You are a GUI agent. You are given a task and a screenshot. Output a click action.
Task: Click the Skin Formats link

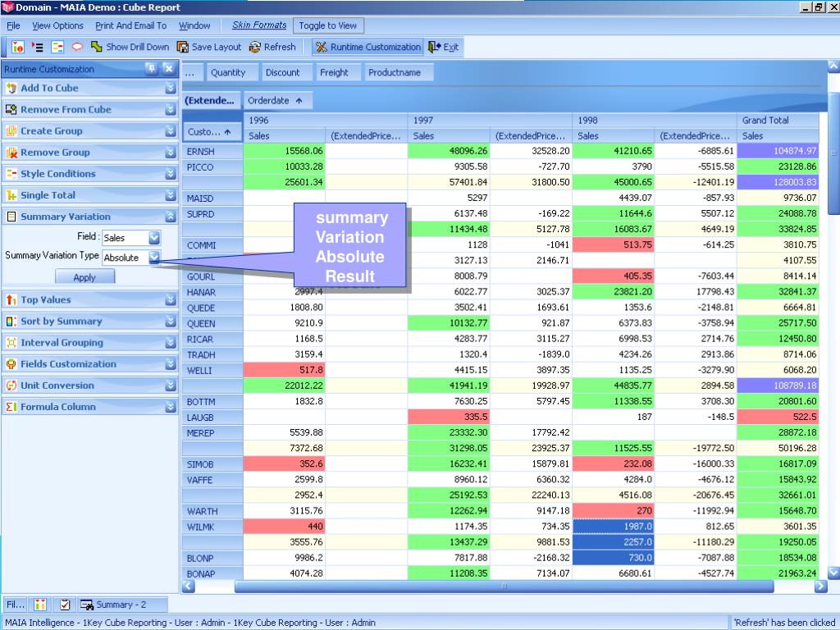[259, 25]
